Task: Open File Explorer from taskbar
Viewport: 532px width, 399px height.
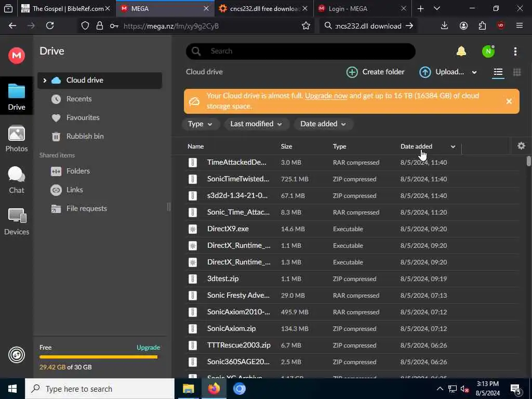Action: [188, 389]
